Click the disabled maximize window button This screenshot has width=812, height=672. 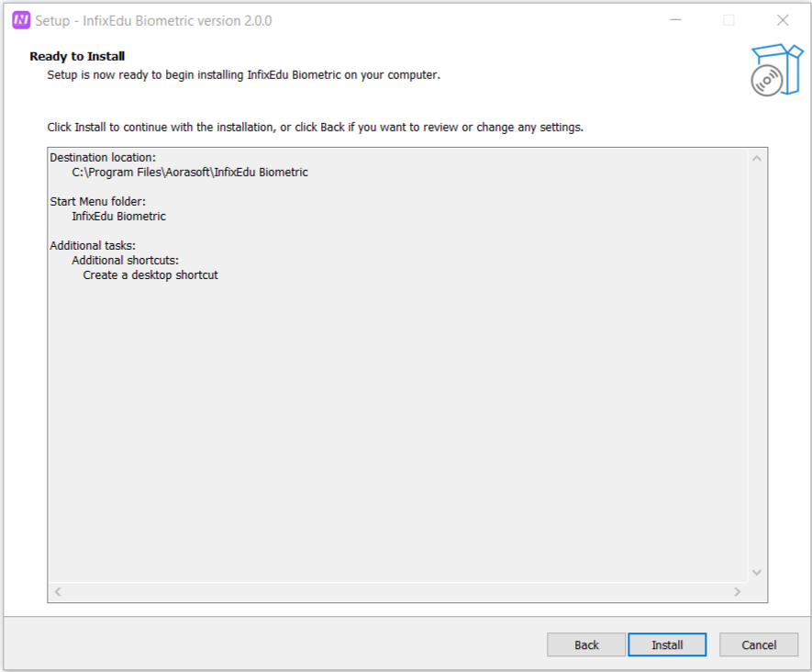tap(729, 20)
